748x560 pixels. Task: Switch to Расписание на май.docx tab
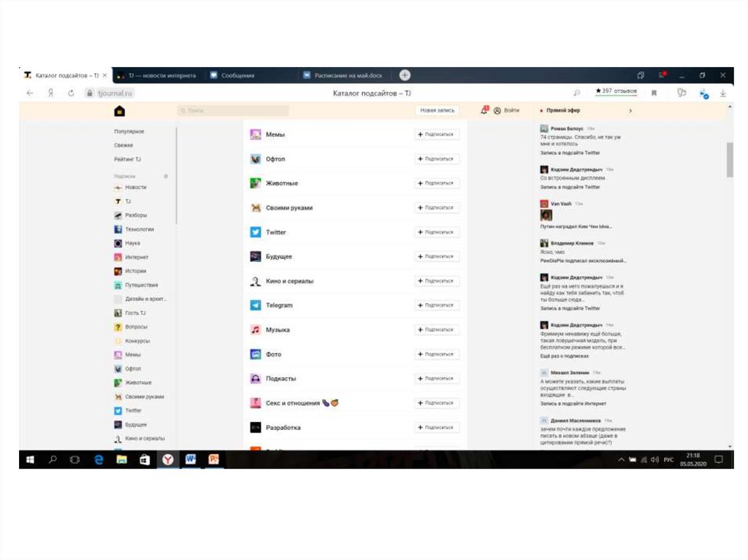click(343, 75)
